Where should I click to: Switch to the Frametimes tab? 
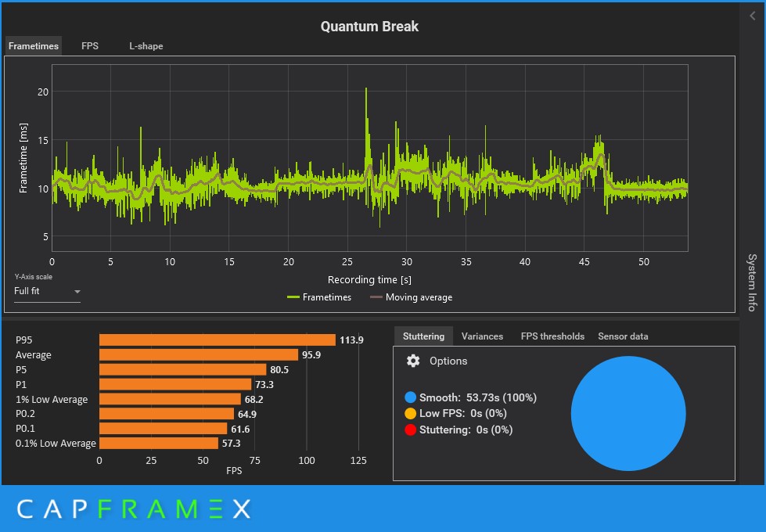click(x=34, y=46)
